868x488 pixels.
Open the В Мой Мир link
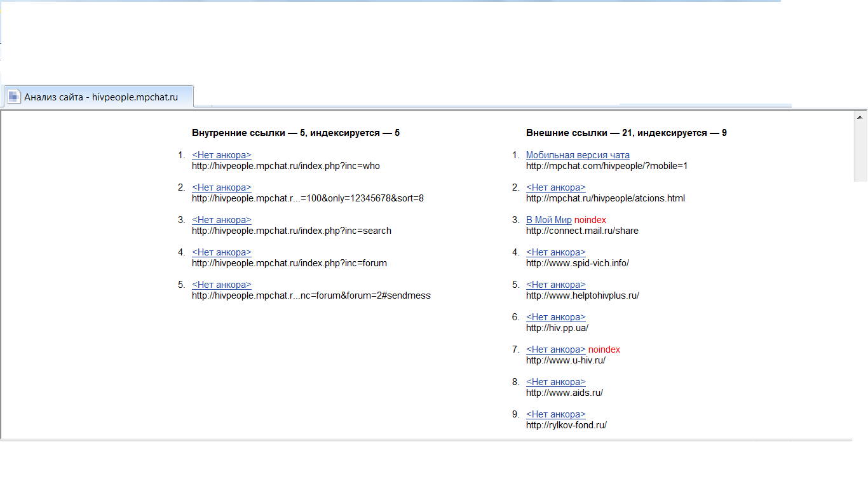(549, 220)
